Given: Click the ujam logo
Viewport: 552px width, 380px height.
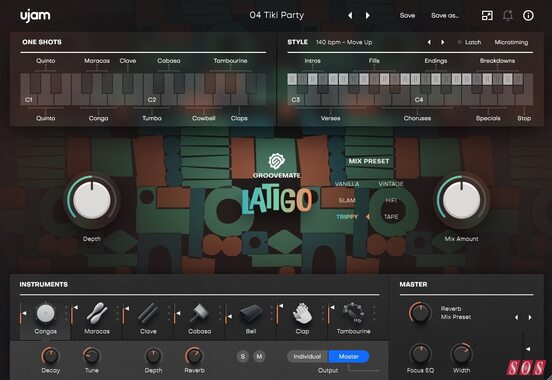Looking at the screenshot, I should tap(35, 16).
